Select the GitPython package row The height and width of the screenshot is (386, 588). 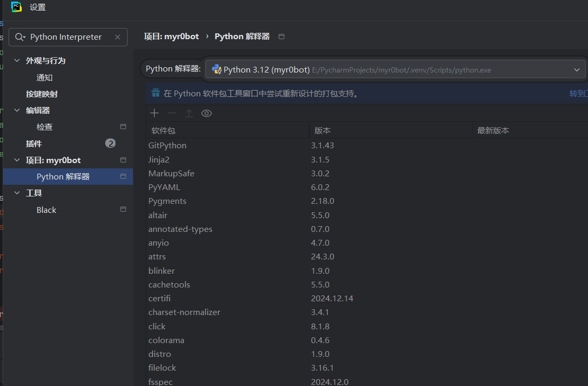(367, 146)
